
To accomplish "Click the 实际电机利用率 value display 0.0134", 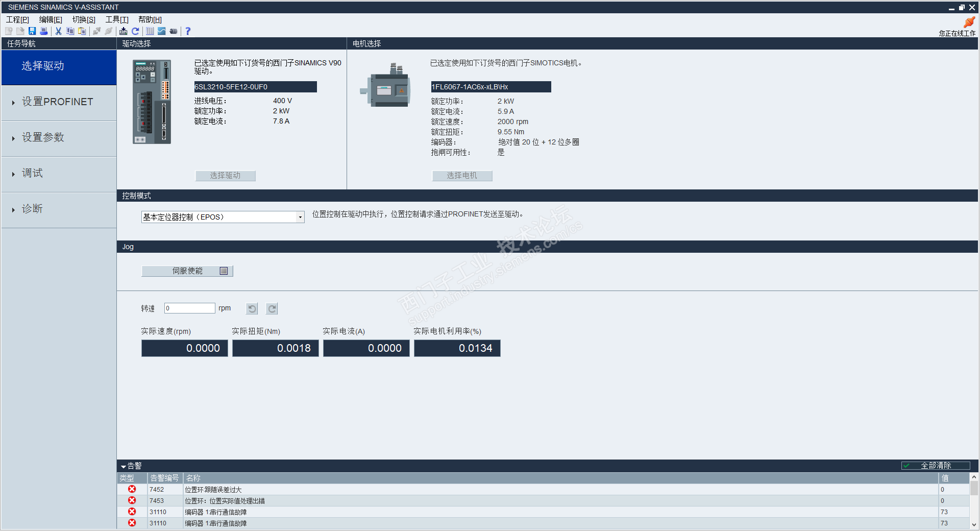I will (x=457, y=348).
